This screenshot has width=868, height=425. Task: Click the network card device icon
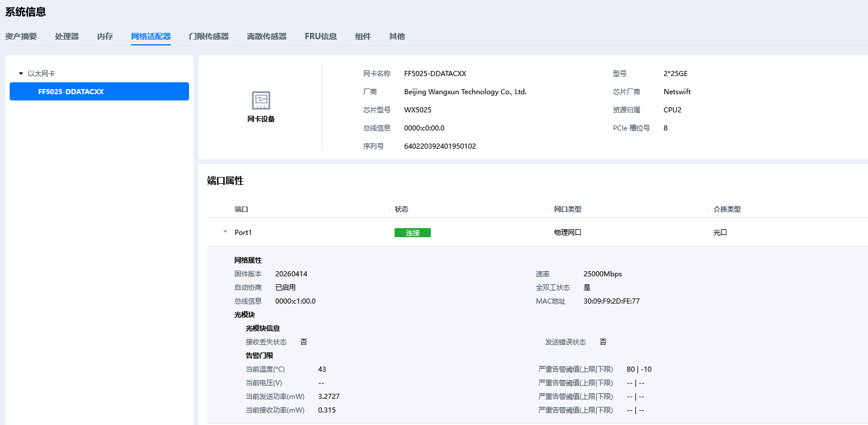click(261, 100)
